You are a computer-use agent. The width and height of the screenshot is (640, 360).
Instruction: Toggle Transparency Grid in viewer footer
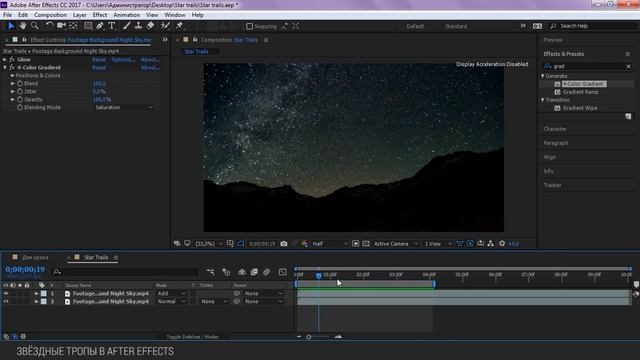[x=366, y=244]
